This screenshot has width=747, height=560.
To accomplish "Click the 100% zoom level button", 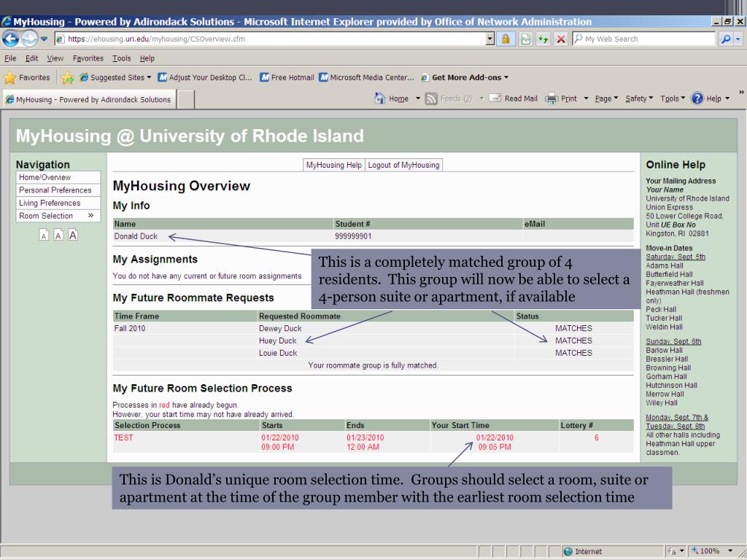I will 706,551.
